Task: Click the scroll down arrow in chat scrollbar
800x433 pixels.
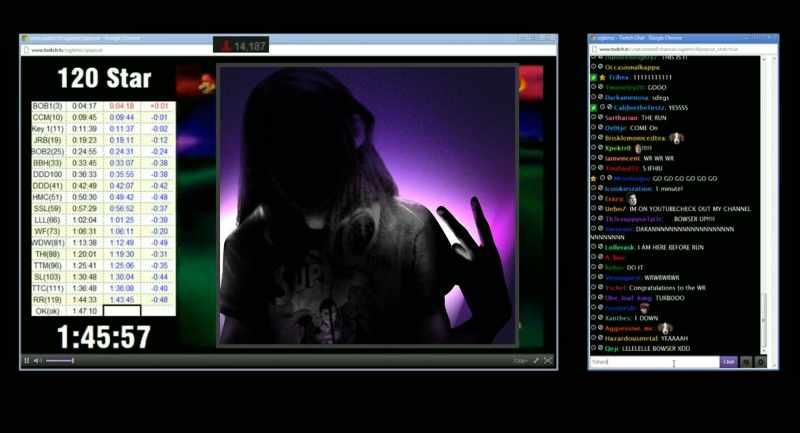Action: [764, 351]
